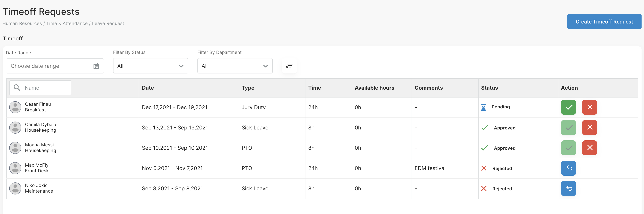Viewport: 644px width, 214px height.
Task: Click the Pending hourglass status icon
Action: (x=483, y=107)
